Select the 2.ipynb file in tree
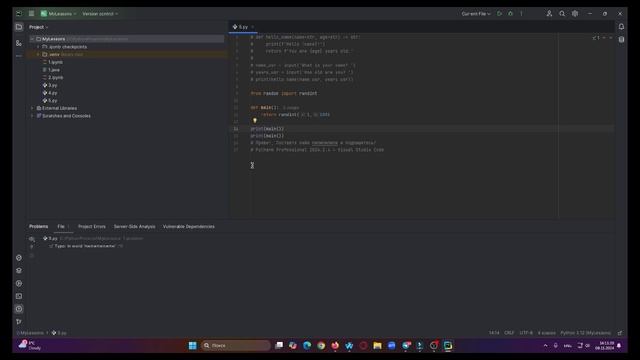Viewport: 640px width, 360px height. 53,78
